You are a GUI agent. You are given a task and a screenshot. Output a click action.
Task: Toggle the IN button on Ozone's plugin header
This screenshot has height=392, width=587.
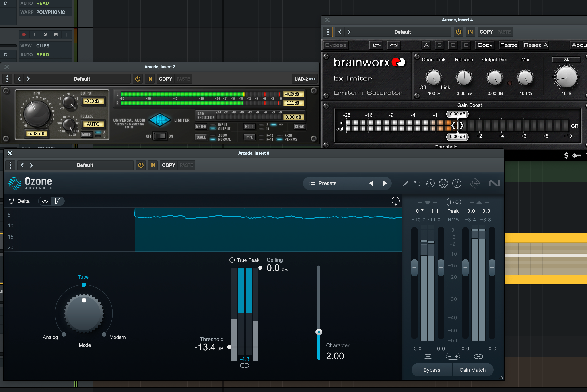(153, 165)
